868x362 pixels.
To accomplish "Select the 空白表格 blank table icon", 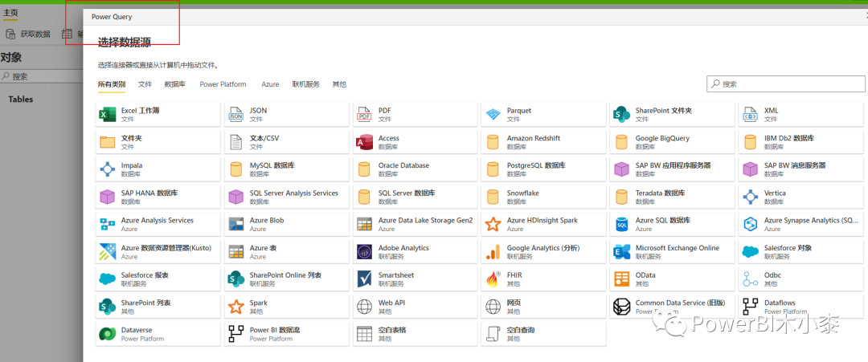I will click(364, 333).
